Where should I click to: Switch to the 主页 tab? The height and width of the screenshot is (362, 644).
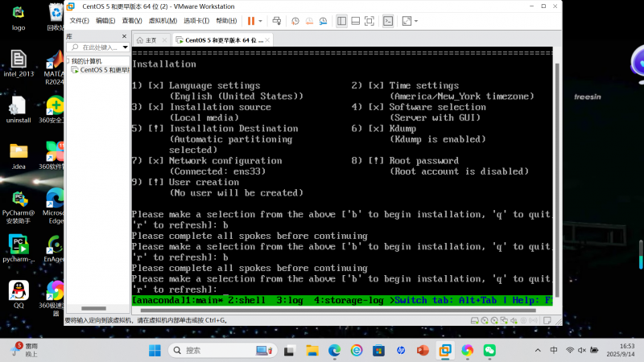(150, 39)
